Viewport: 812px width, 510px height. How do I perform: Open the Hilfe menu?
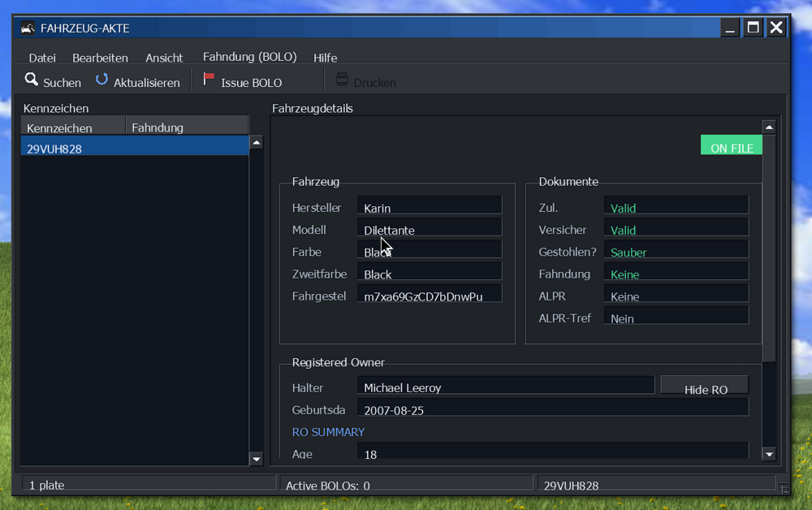pos(326,58)
